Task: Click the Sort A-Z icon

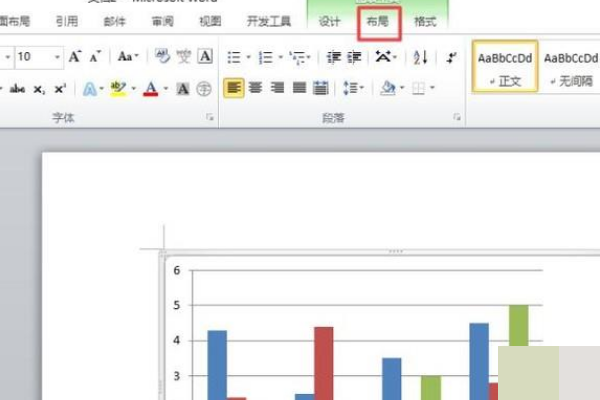Action: tap(420, 57)
